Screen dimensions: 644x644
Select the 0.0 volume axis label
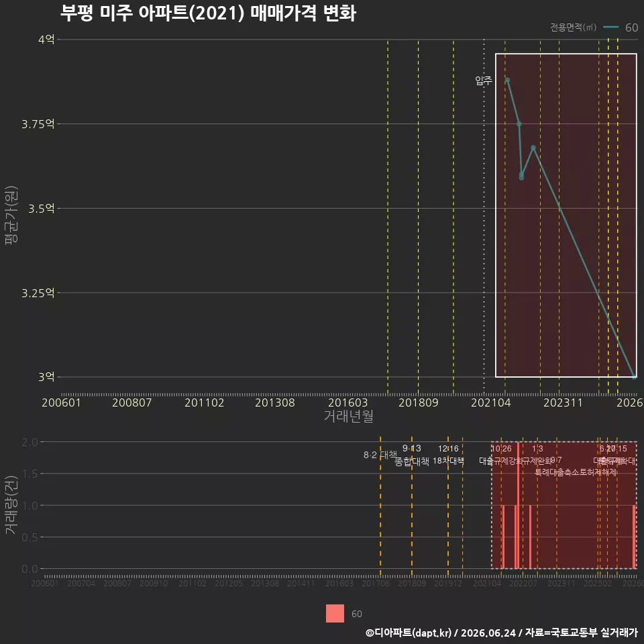[30, 569]
